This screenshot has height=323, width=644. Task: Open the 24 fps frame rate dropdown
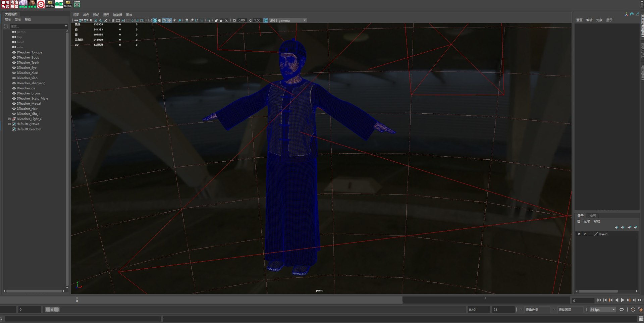pyautogui.click(x=613, y=310)
